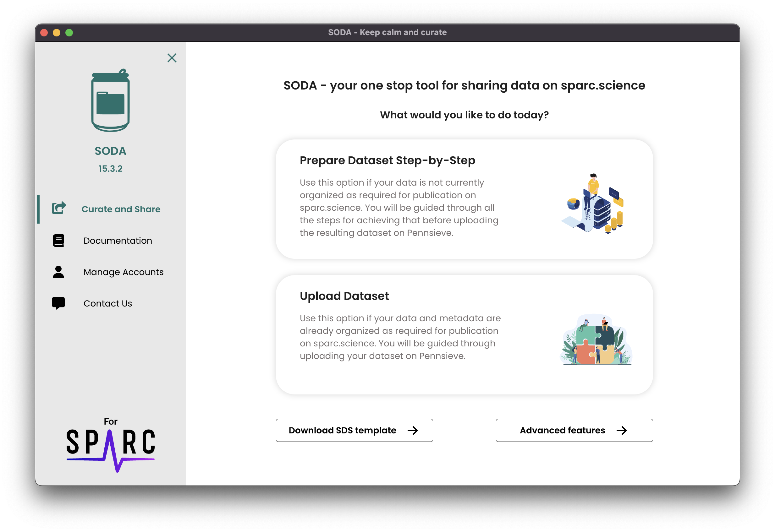The image size is (775, 532).
Task: Select the Contact Us menu entry
Action: click(108, 303)
